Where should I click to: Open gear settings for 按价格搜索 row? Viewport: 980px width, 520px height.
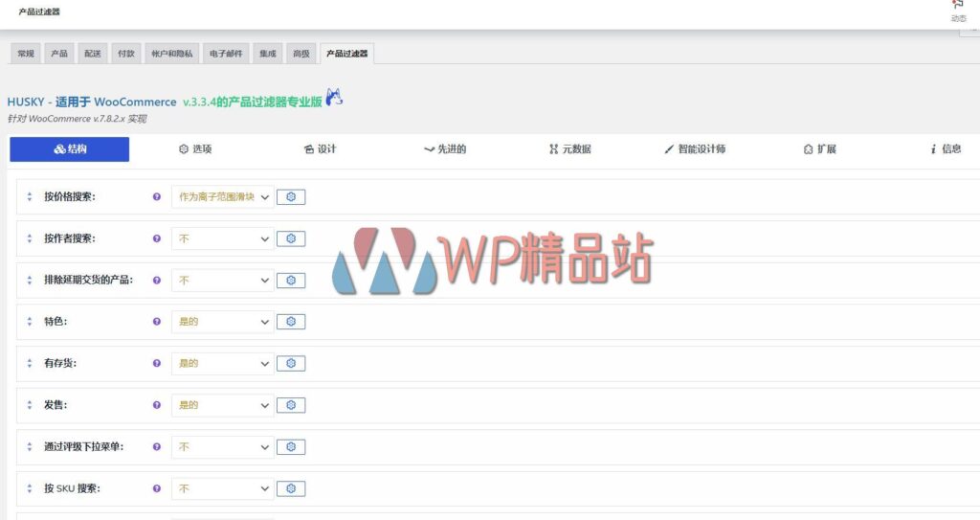291,197
